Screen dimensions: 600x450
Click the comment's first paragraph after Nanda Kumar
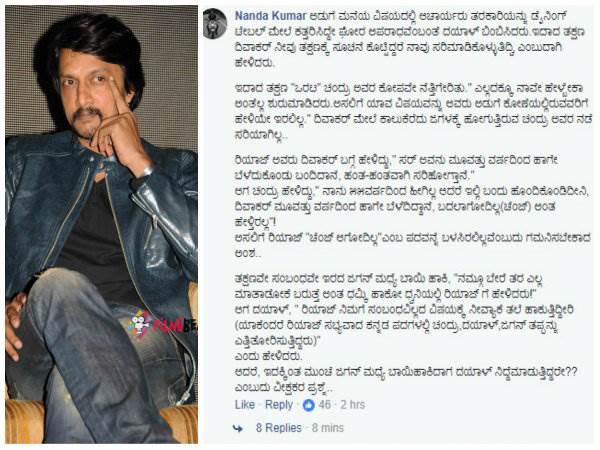click(409, 39)
